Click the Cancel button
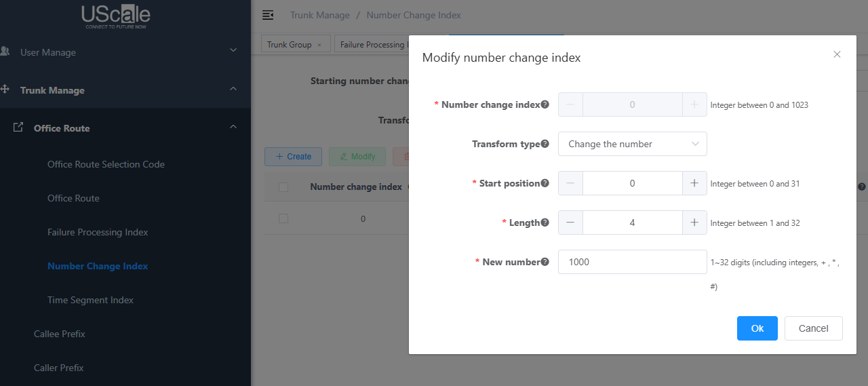This screenshot has height=386, width=868. tap(814, 328)
